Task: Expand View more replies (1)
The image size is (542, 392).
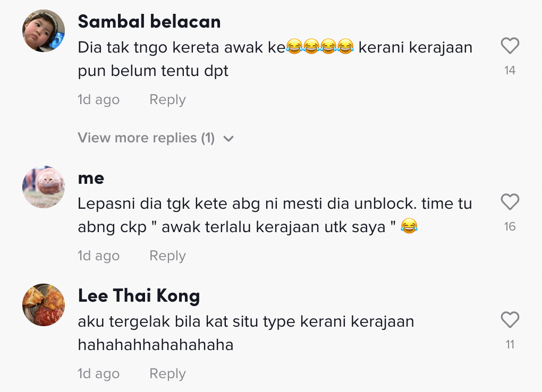Action: click(x=146, y=138)
